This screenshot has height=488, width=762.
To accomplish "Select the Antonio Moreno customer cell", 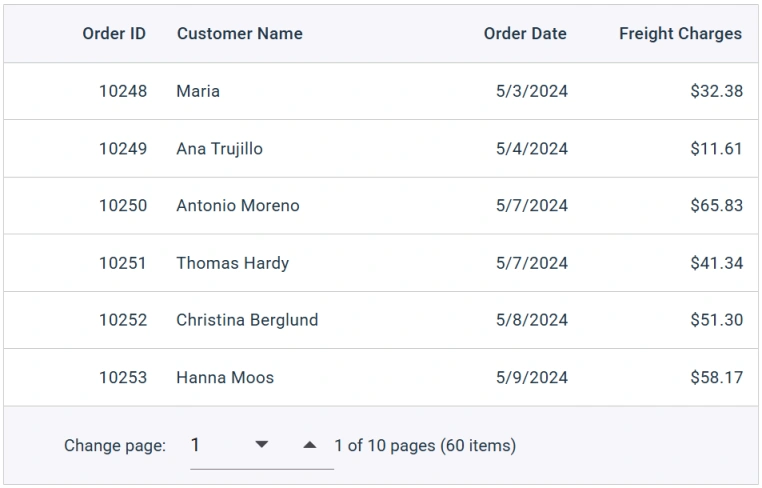I will [237, 206].
